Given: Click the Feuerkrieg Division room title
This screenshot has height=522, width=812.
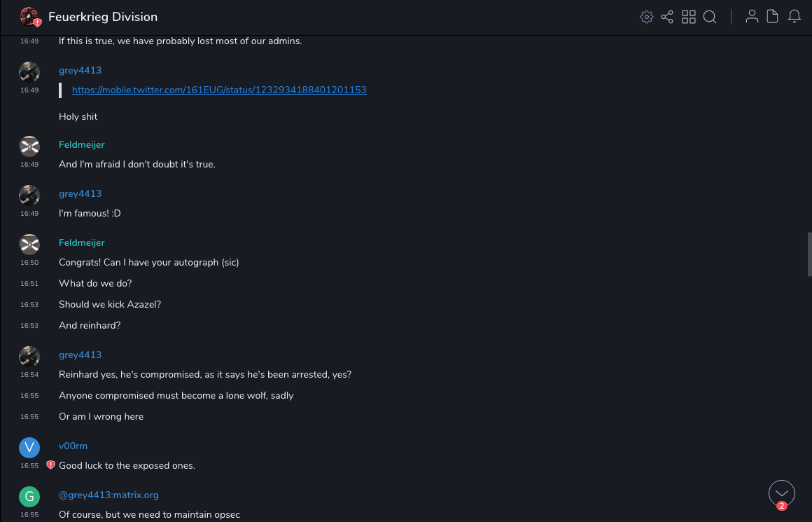Looking at the screenshot, I should click(x=103, y=17).
